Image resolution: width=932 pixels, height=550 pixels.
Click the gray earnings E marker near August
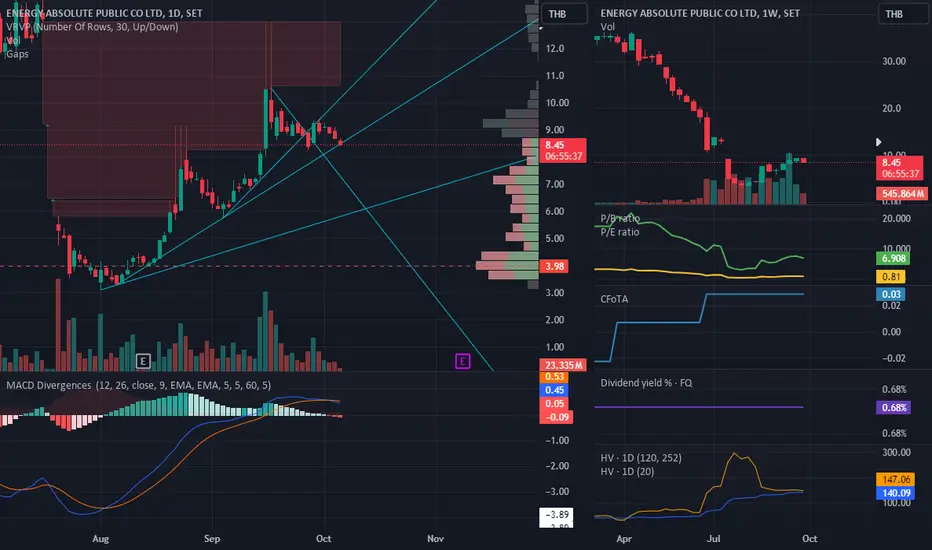[143, 361]
